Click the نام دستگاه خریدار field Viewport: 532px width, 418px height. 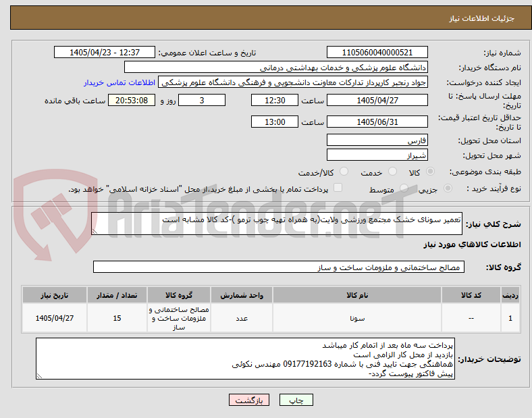click(x=276, y=67)
